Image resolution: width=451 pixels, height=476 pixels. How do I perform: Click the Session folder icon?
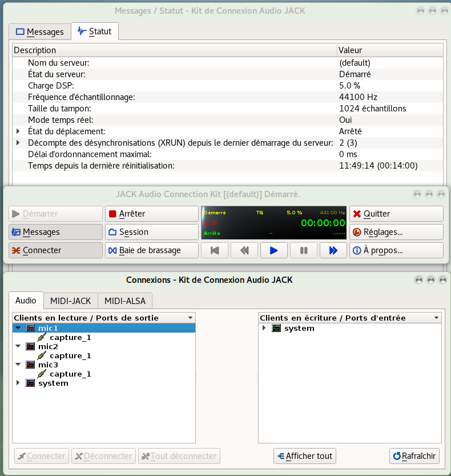[x=112, y=232]
